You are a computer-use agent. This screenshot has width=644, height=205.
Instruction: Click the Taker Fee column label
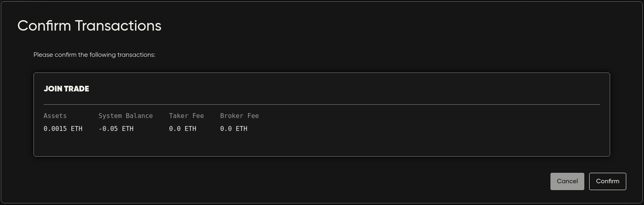186,116
